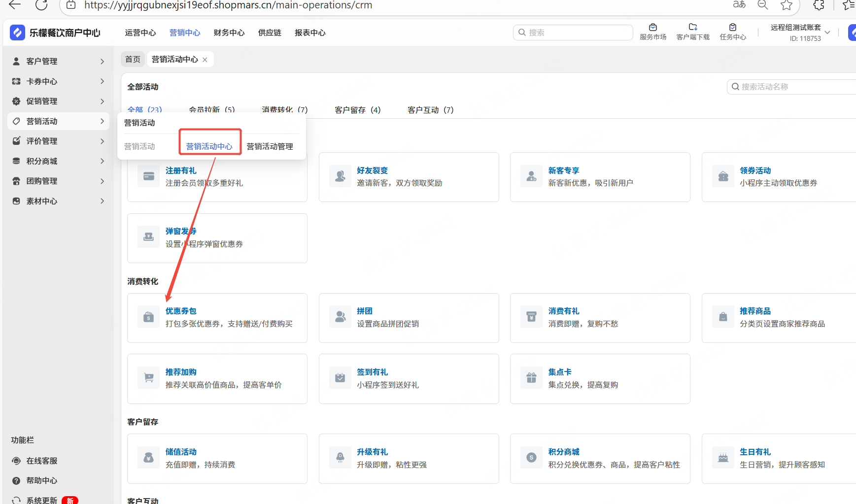Click the 乐檬餐饮商户中心 logo icon
The height and width of the screenshot is (504, 856).
pyautogui.click(x=17, y=33)
